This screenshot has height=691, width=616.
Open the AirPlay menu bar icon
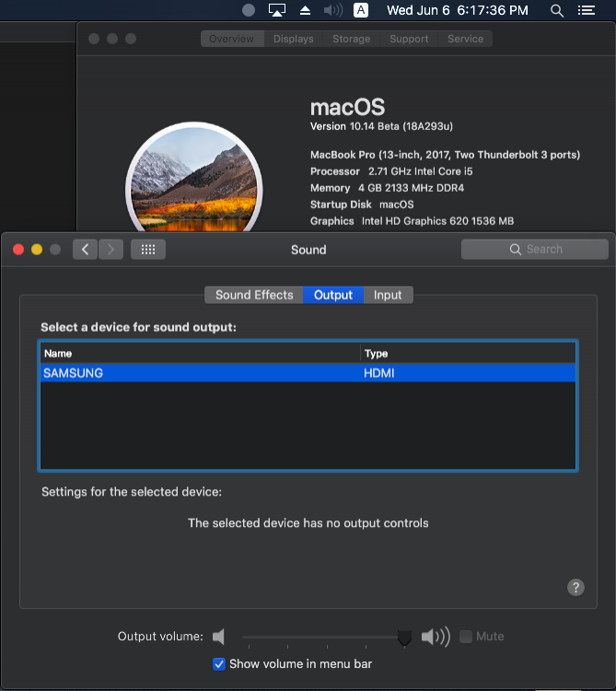click(x=277, y=10)
